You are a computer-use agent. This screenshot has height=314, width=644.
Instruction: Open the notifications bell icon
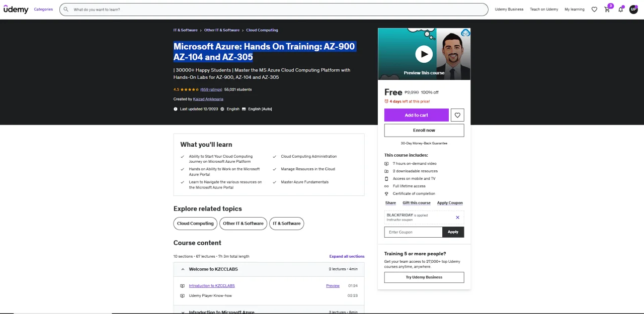coord(620,9)
